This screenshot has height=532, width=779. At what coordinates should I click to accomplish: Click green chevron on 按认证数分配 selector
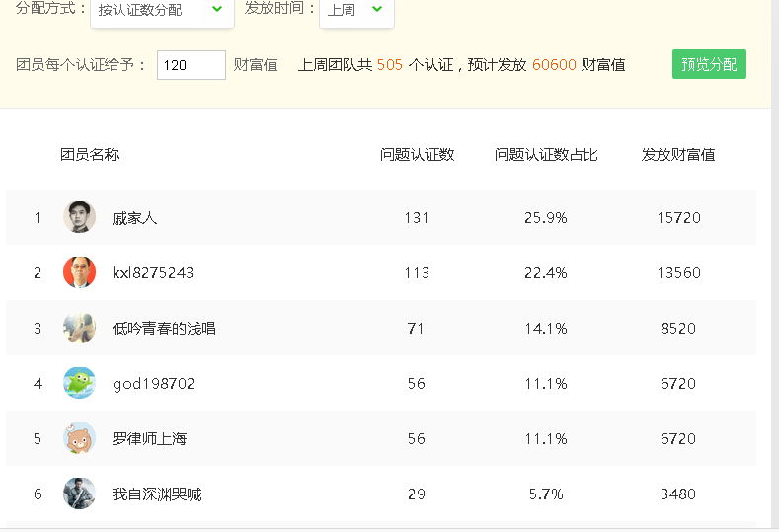click(217, 9)
